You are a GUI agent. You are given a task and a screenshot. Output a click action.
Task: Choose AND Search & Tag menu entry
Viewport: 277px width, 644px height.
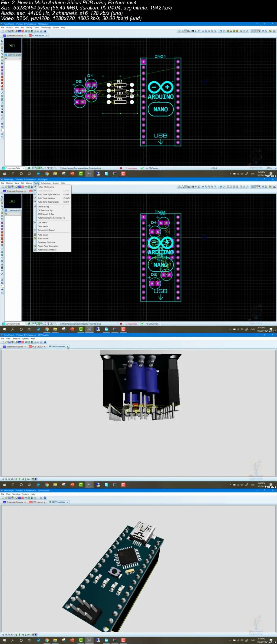52,214
